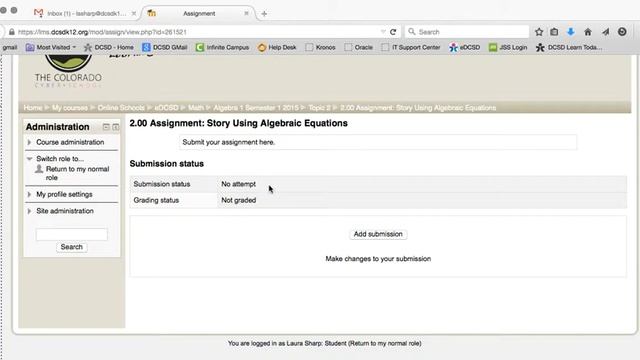Click the Administration search text box
The width and height of the screenshot is (640, 360).
tap(72, 234)
